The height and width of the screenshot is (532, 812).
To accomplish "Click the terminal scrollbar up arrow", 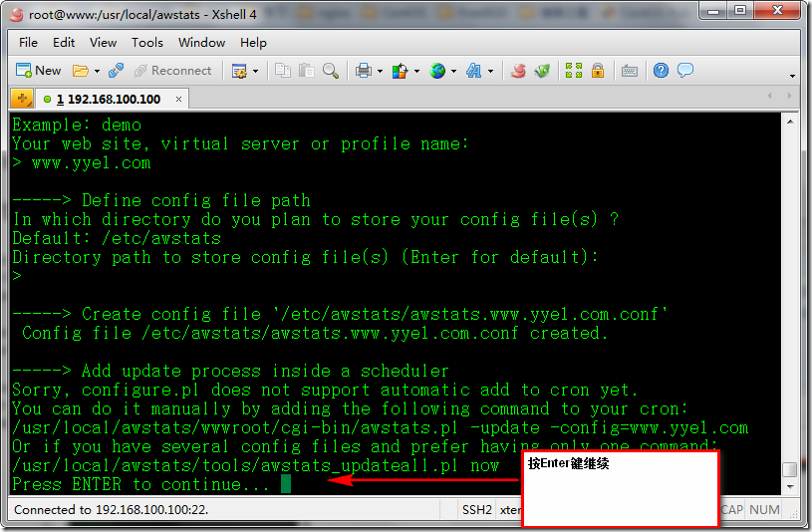I will coord(790,122).
